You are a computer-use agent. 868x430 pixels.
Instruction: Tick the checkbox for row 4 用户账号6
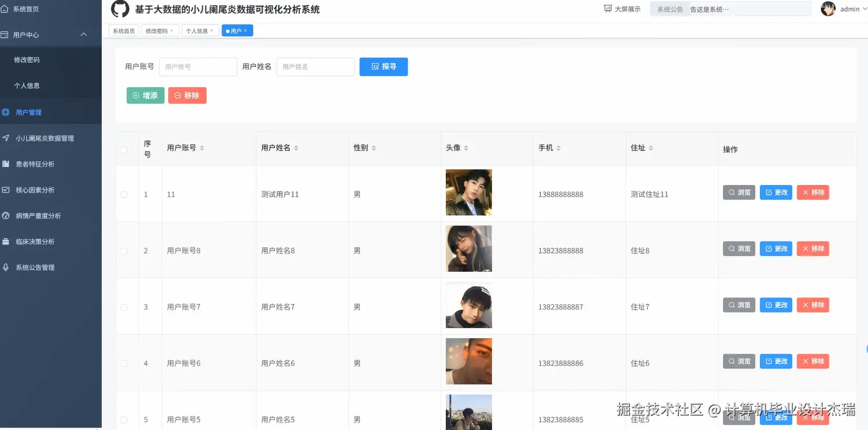124,363
